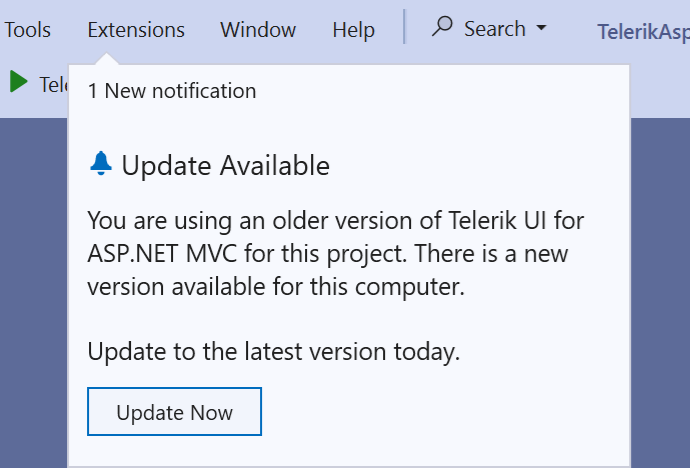Click the Search box label
This screenshot has height=468, width=690.
tap(494, 29)
